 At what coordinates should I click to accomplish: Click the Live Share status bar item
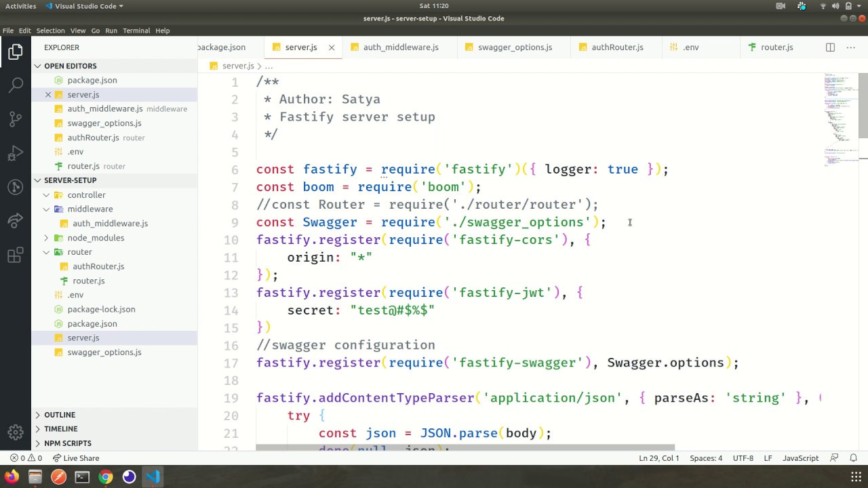pyautogui.click(x=76, y=458)
